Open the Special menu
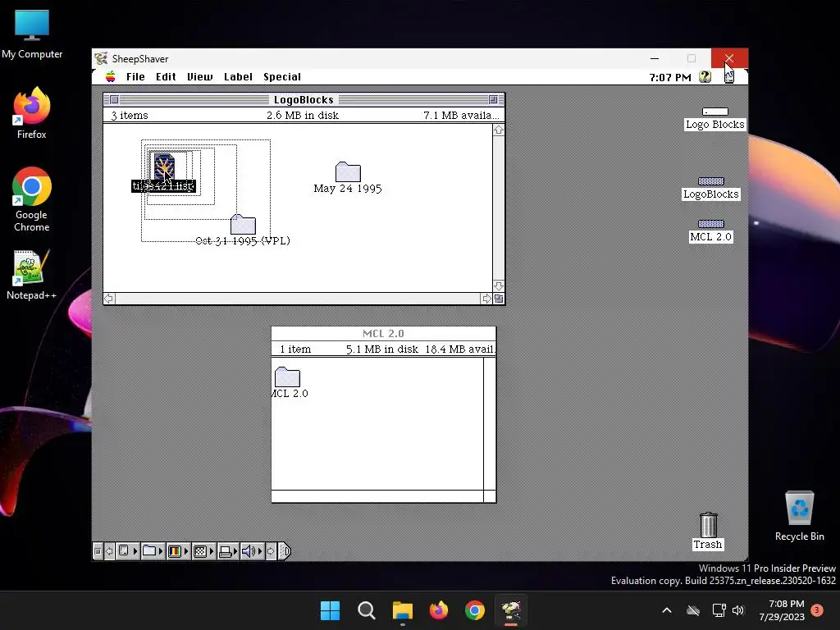840x630 pixels. coord(282,76)
